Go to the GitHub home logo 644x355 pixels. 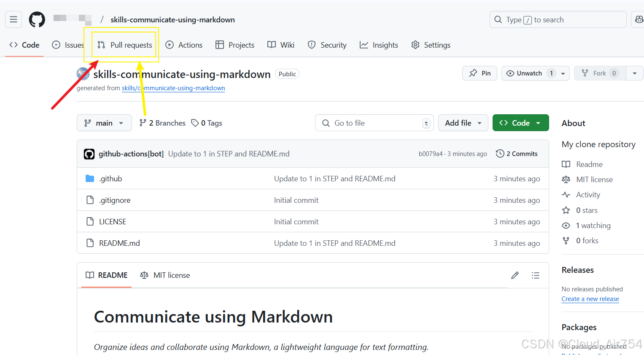[37, 19]
